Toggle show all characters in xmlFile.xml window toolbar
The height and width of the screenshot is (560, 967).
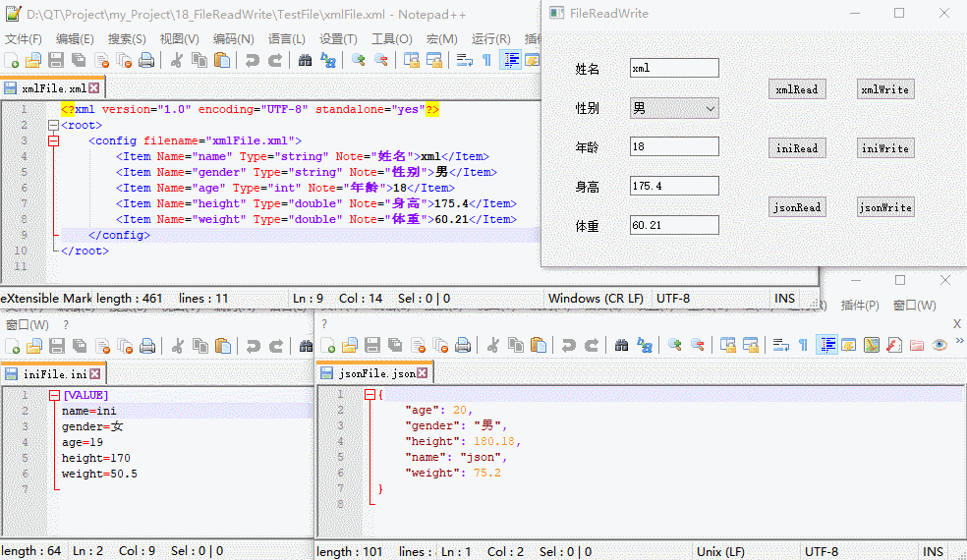click(486, 60)
